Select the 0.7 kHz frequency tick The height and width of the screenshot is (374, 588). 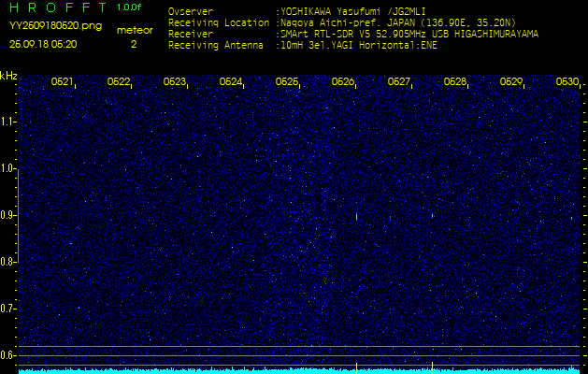(8, 309)
